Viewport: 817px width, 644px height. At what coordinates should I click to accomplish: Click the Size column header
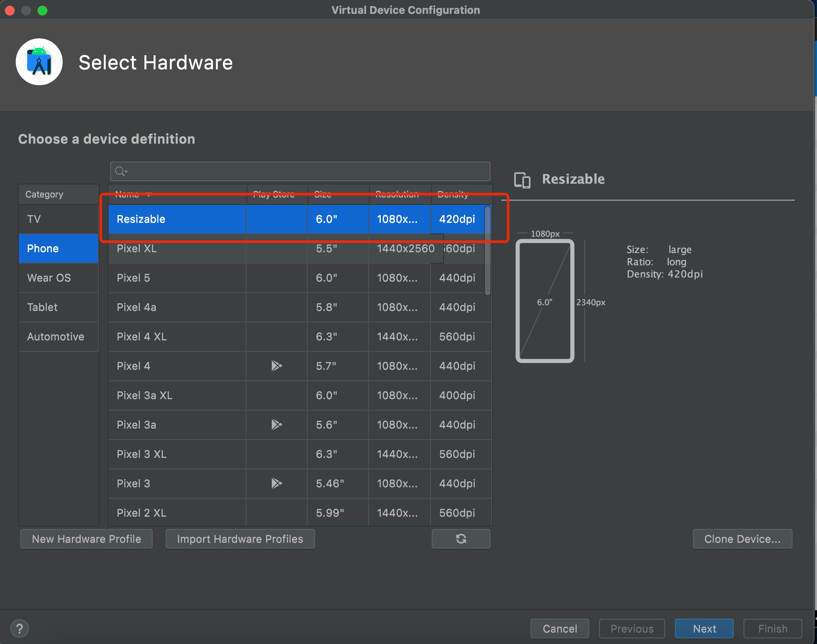(x=338, y=195)
